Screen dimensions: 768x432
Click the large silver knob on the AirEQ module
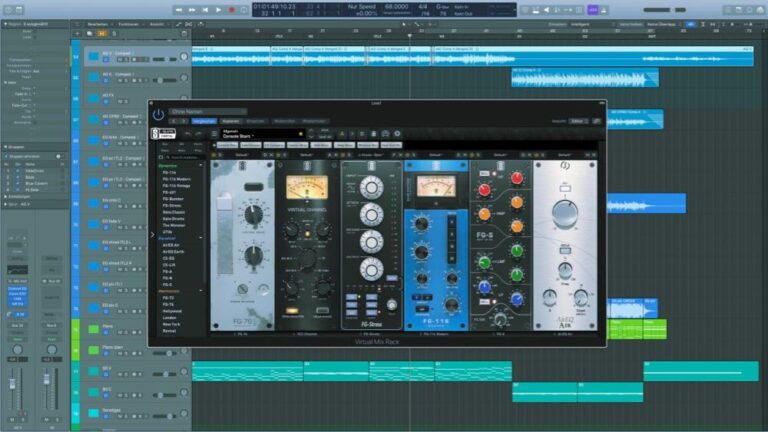pyautogui.click(x=565, y=214)
